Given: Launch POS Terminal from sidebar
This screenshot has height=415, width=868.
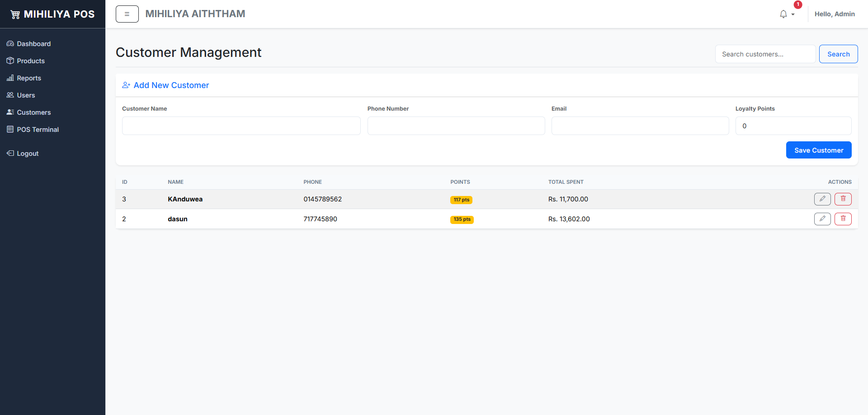Looking at the screenshot, I should point(38,130).
